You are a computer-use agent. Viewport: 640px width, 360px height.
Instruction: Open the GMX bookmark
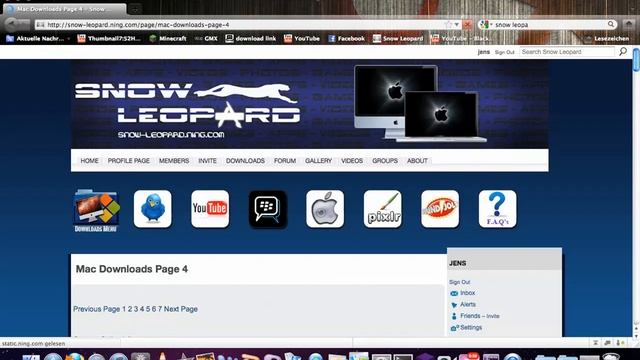pyautogui.click(x=206, y=38)
